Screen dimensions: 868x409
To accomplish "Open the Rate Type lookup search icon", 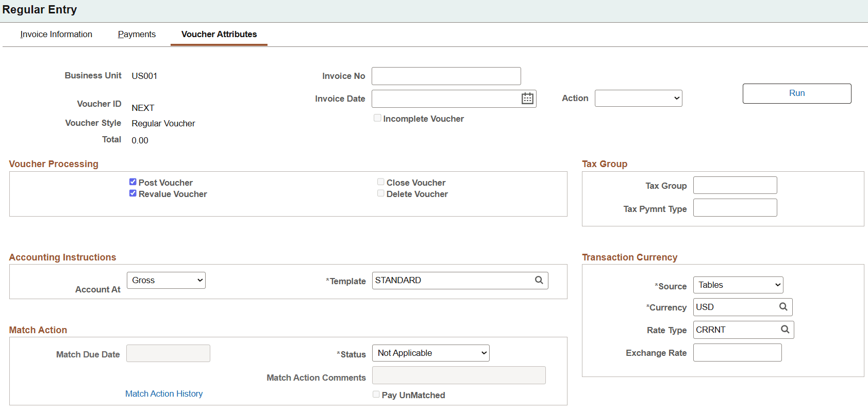I will tap(785, 330).
